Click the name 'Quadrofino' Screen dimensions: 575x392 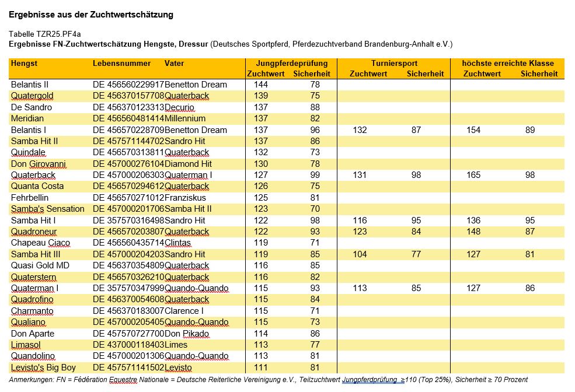[32, 299]
